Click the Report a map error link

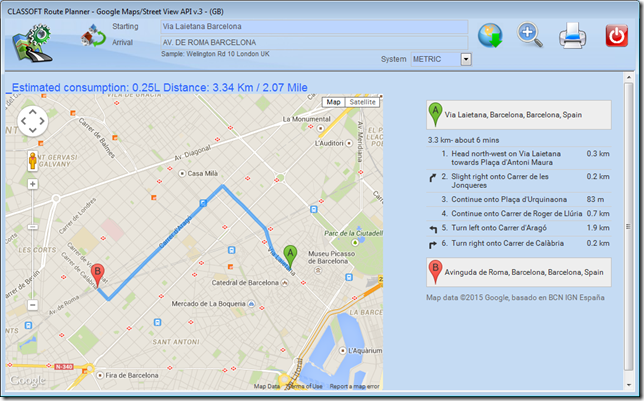(354, 386)
